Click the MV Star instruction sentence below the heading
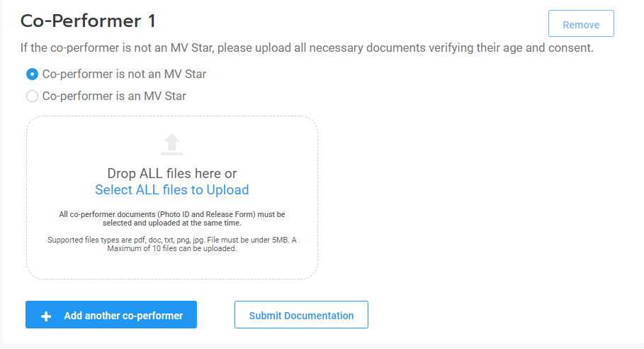This screenshot has width=644, height=349. click(x=307, y=48)
